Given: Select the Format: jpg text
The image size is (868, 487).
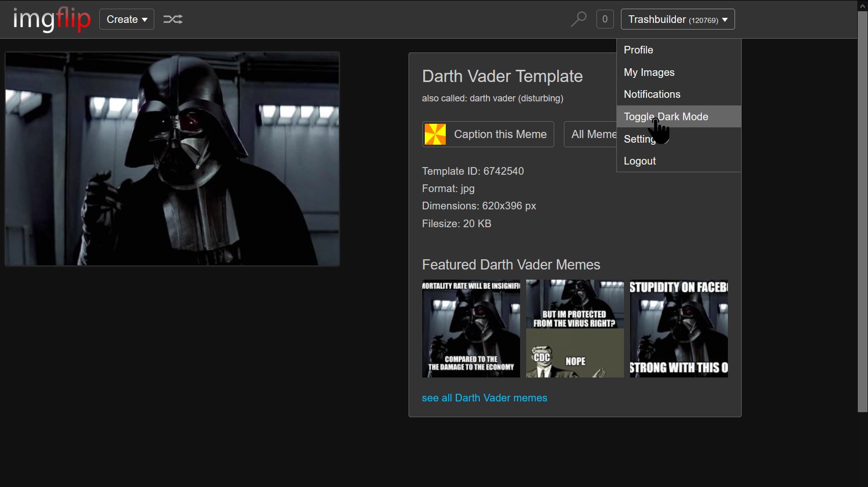Looking at the screenshot, I should 448,188.
